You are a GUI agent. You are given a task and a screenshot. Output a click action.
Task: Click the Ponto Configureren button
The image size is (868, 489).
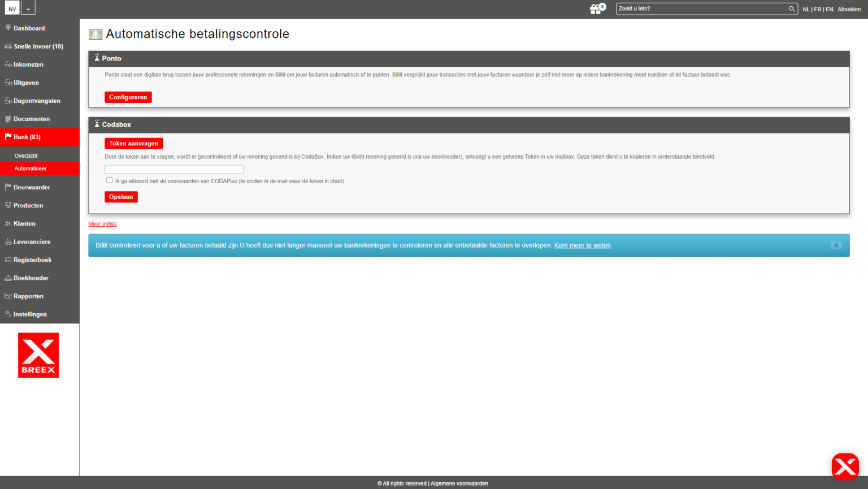(128, 97)
